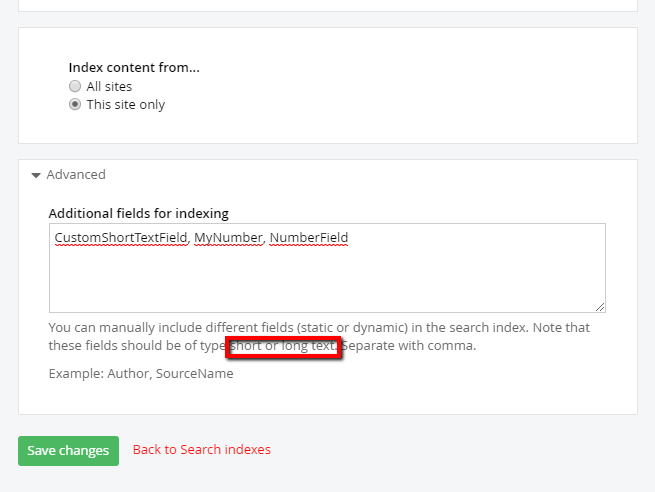
Task: Click the red highlighted short or long text
Action: pos(284,347)
